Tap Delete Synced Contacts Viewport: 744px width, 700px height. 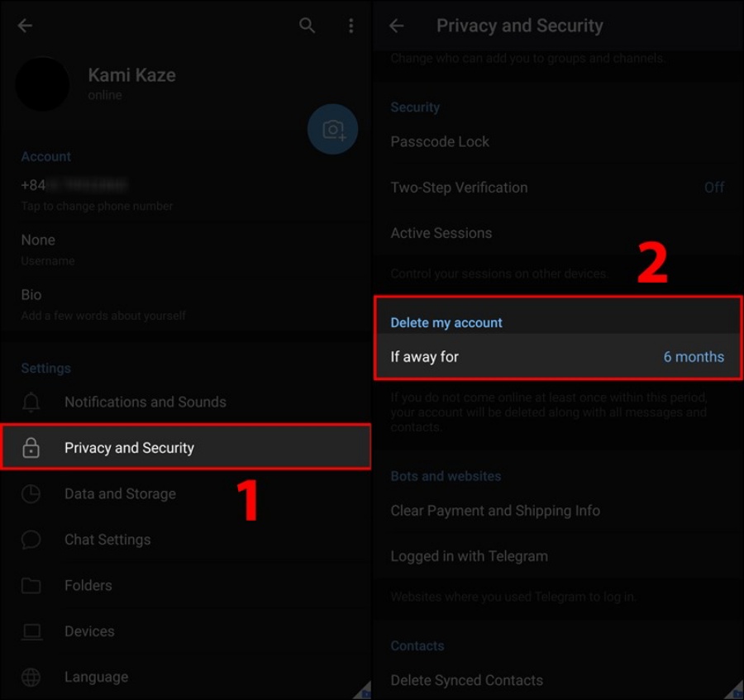(467, 680)
